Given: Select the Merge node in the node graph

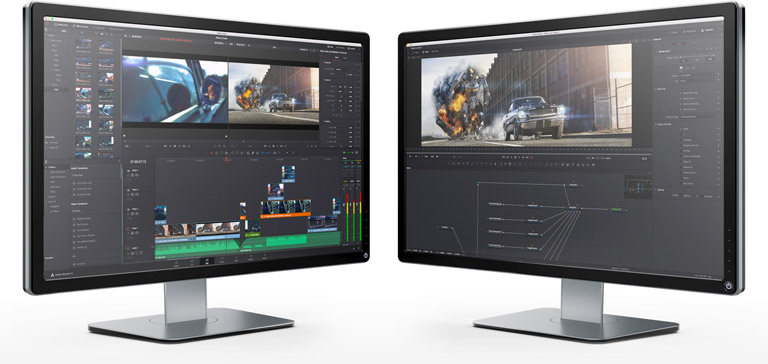Looking at the screenshot, I should (573, 208).
